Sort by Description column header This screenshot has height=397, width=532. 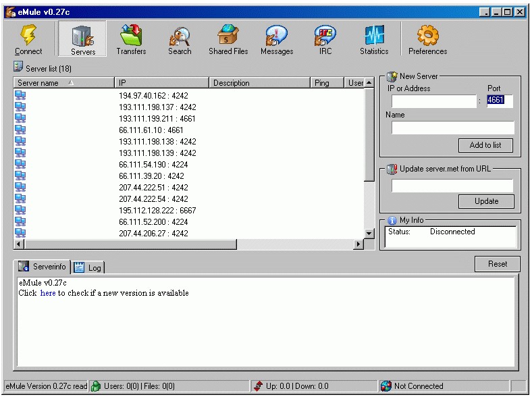259,83
